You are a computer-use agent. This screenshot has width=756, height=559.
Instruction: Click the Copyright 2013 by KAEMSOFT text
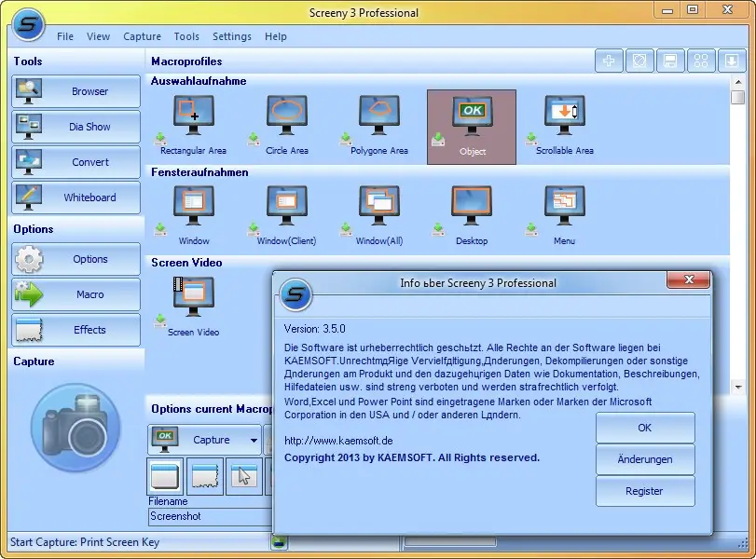tap(412, 457)
